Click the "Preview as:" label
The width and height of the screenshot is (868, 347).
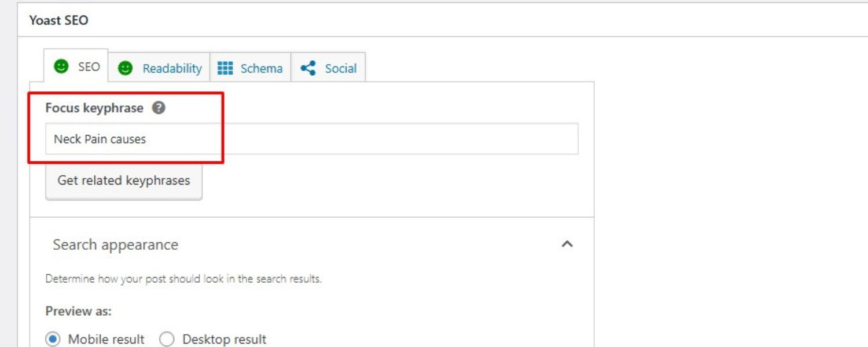pos(79,311)
